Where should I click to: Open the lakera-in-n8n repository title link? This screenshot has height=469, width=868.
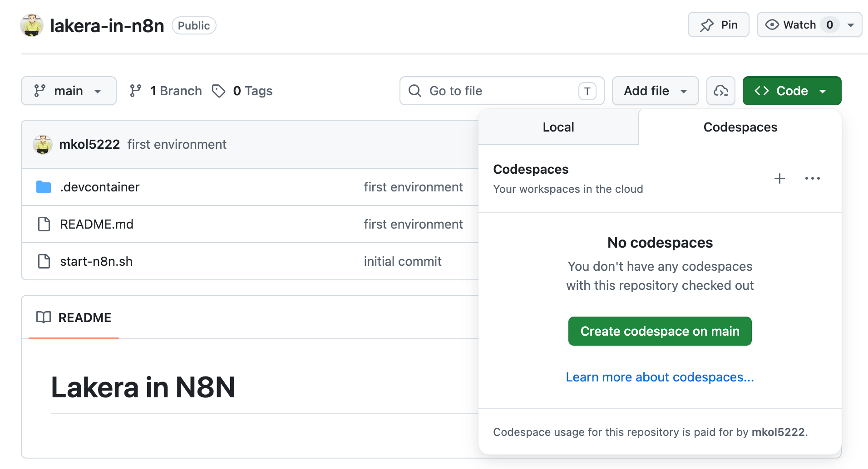coord(107,26)
